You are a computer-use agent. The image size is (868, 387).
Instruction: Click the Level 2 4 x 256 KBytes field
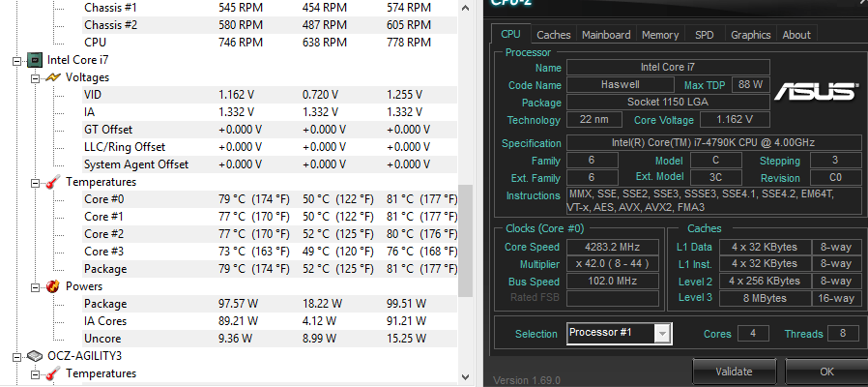pyautogui.click(x=765, y=281)
